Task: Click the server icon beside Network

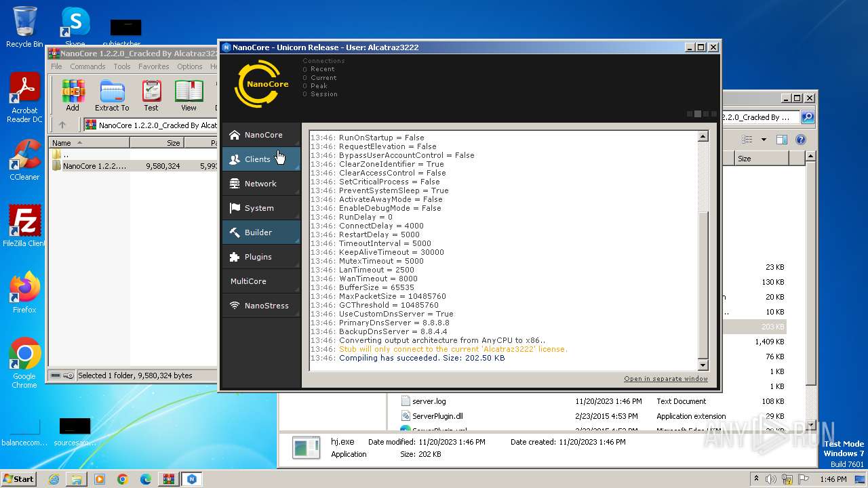Action: click(235, 184)
